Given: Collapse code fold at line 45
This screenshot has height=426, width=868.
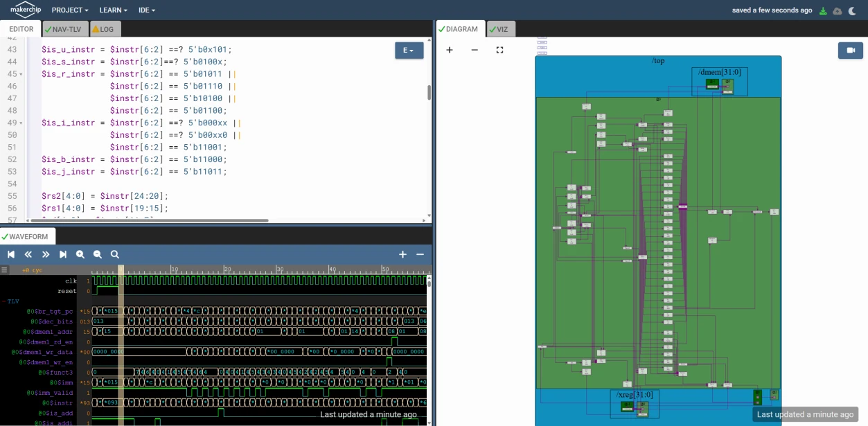Looking at the screenshot, I should point(21,74).
